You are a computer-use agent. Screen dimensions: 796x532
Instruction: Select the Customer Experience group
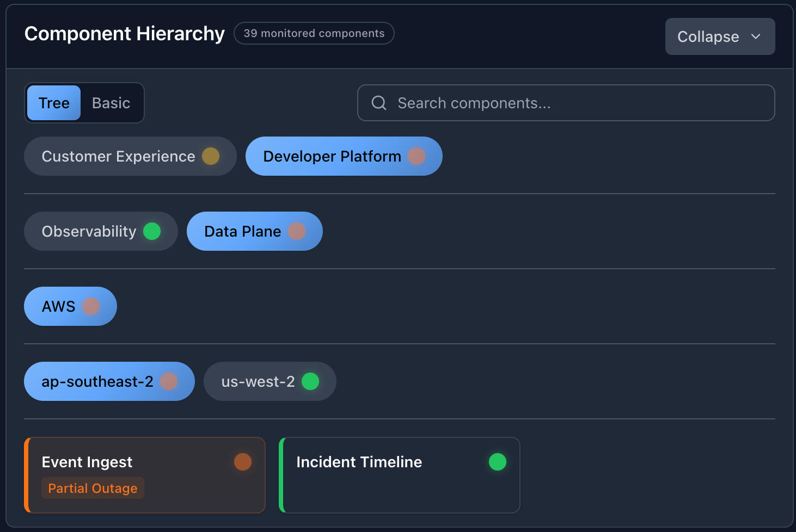point(118,156)
